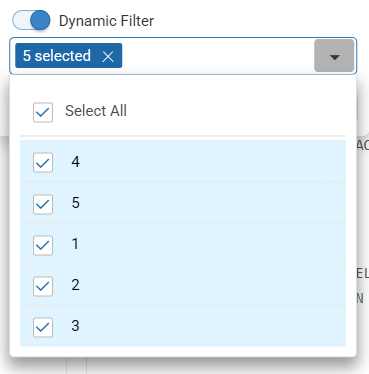This screenshot has height=374, width=369.
Task: Uncheck the checkbox for option 3
Action: pos(43,327)
